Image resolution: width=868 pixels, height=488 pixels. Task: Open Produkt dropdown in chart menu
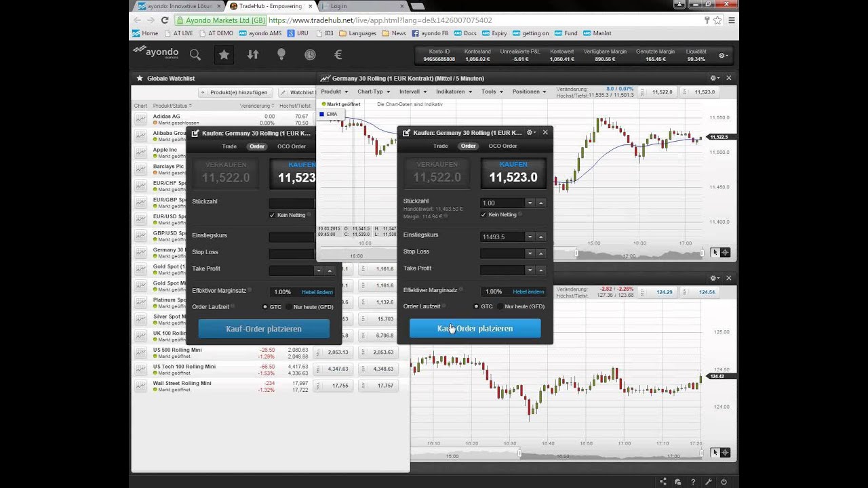coord(334,91)
